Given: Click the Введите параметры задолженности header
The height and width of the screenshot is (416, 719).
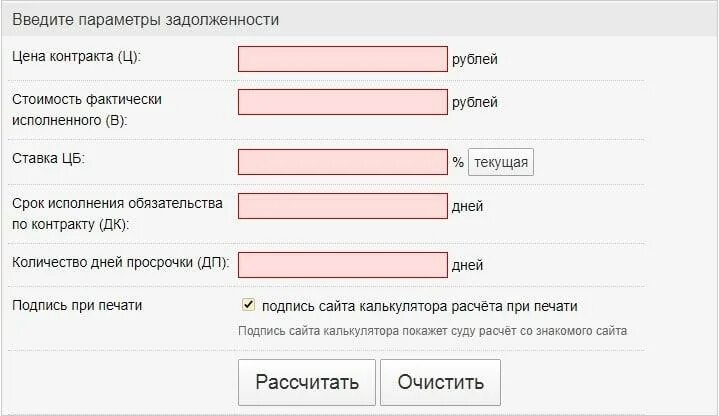Looking at the screenshot, I should pyautogui.click(x=145, y=20).
